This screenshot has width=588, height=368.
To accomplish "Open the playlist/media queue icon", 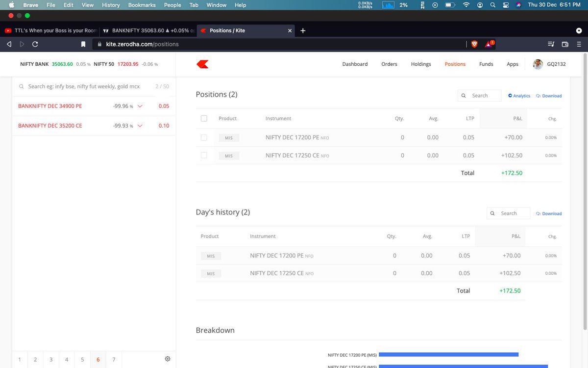I will [x=551, y=44].
